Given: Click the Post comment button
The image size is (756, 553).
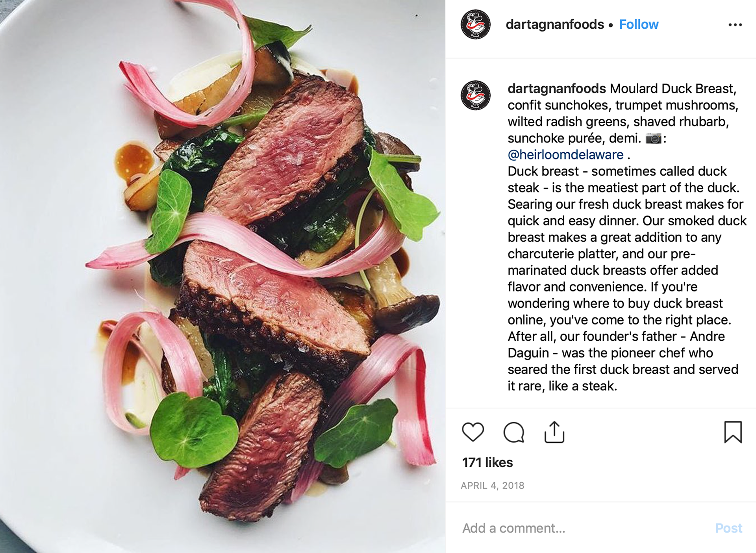Looking at the screenshot, I should tap(728, 528).
